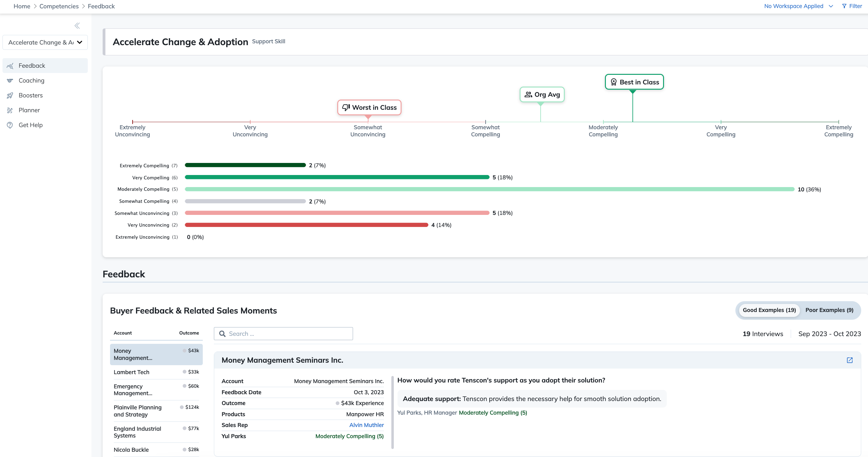Click the Search interviews input field
Image resolution: width=868 pixels, height=457 pixels.
pos(283,334)
